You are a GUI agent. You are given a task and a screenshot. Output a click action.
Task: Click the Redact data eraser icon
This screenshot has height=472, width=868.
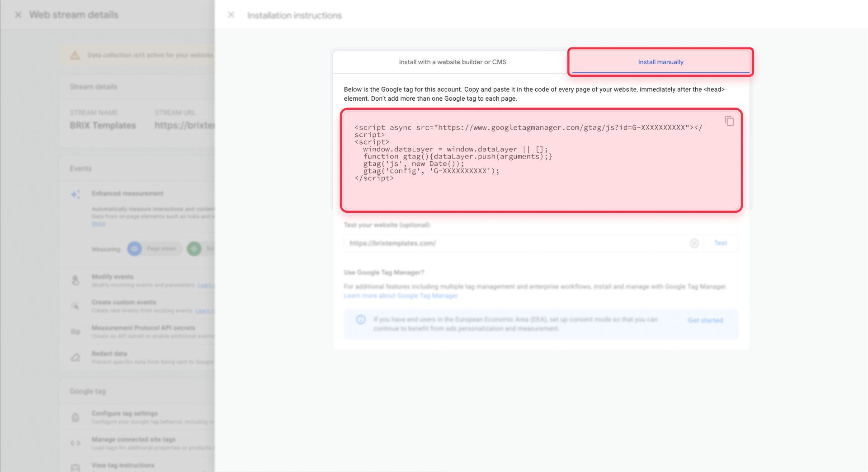click(75, 358)
